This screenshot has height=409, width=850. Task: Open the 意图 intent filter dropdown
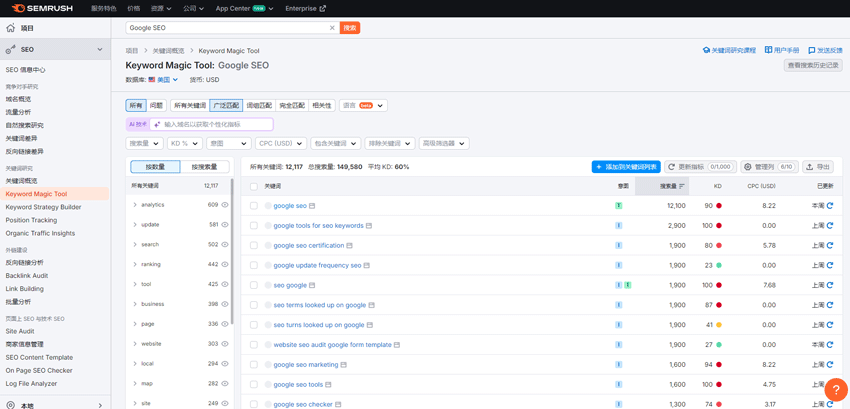coord(229,143)
